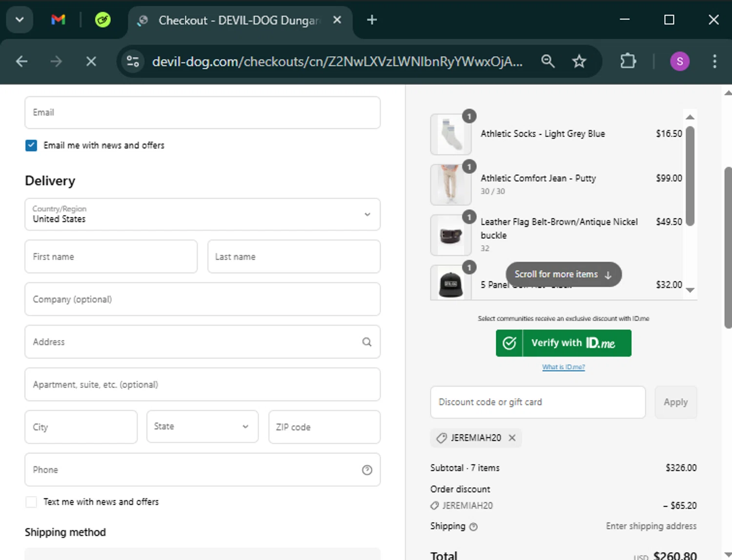
Task: Click cart list scroll down arrow
Action: pyautogui.click(x=690, y=290)
